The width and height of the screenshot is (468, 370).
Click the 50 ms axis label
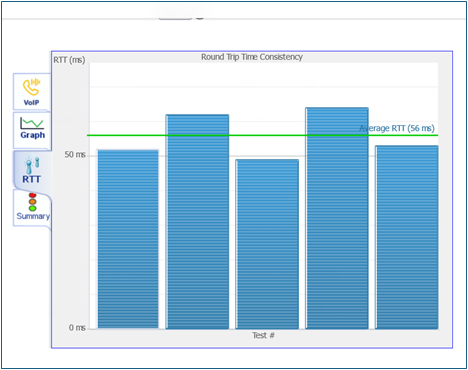[75, 155]
